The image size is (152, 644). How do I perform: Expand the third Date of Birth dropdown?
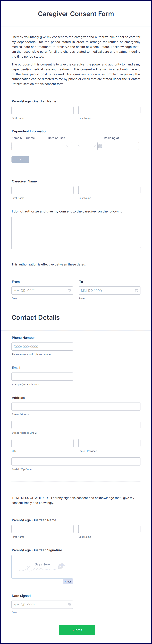click(x=90, y=146)
